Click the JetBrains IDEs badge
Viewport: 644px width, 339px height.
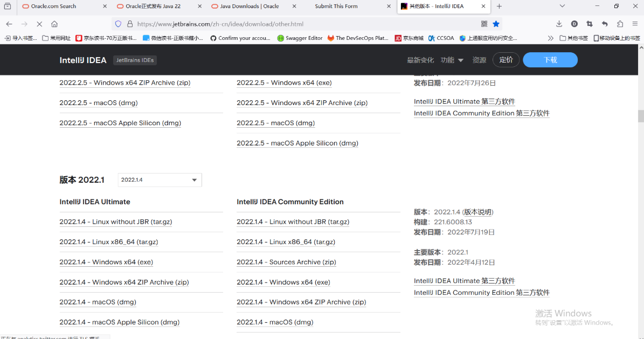(x=135, y=60)
